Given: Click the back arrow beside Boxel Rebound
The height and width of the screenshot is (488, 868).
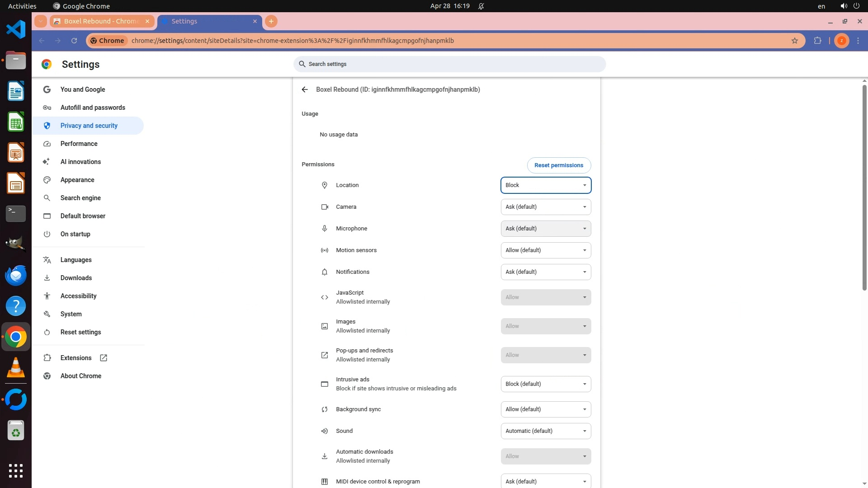Looking at the screenshot, I should (x=305, y=89).
